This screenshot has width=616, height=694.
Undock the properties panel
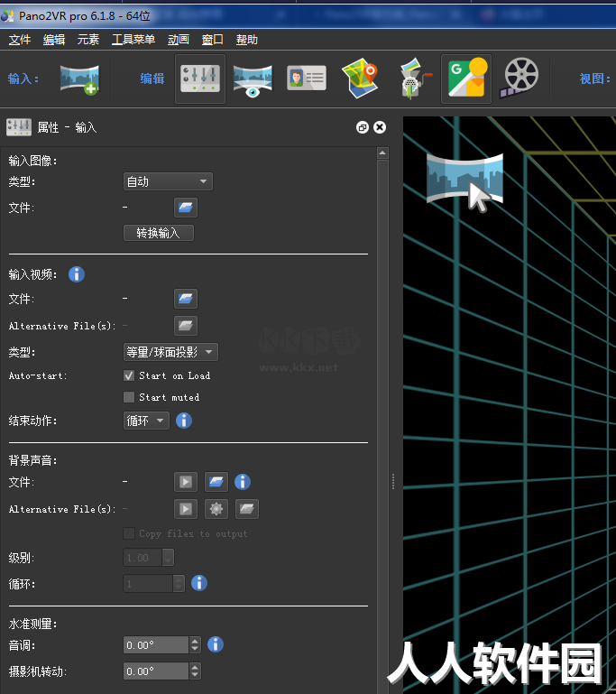coord(363,127)
